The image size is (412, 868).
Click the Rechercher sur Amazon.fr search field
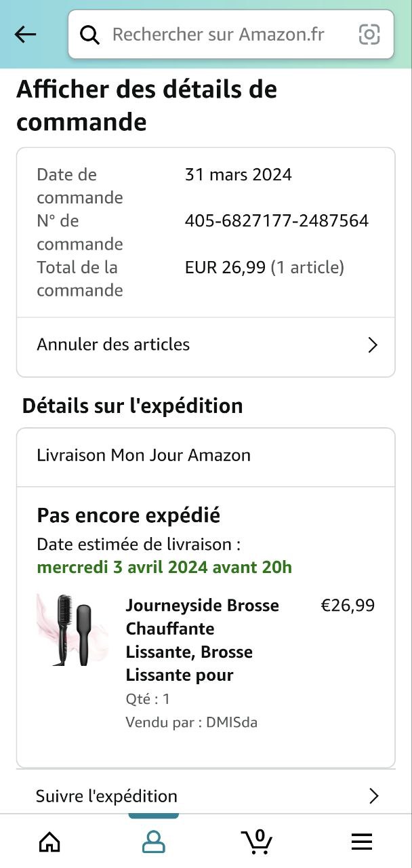[218, 35]
